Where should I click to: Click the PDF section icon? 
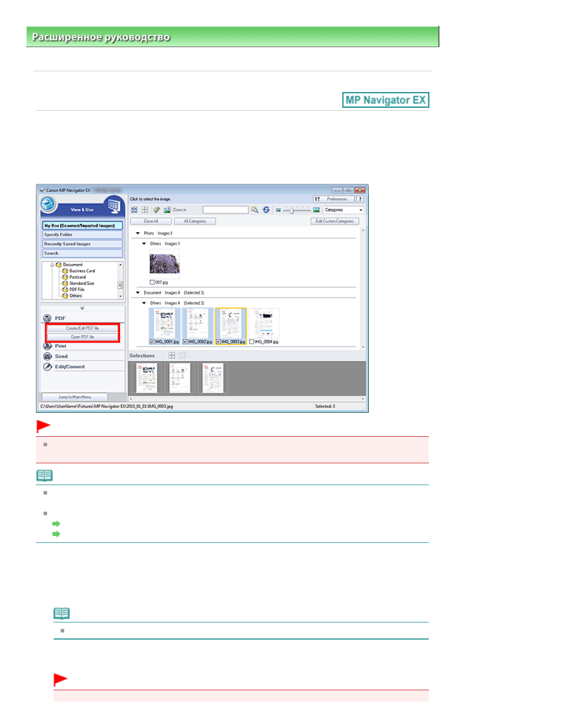(48, 318)
